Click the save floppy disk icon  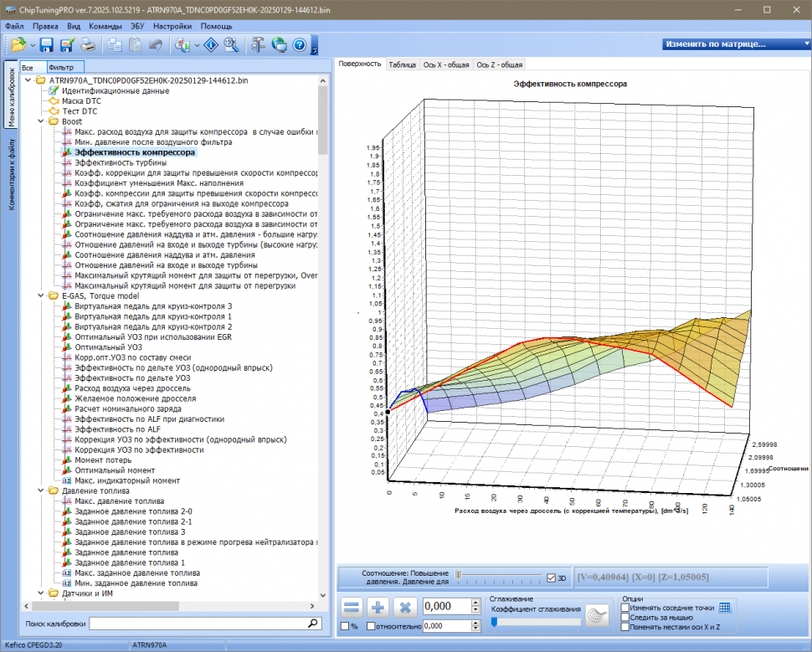[47, 45]
